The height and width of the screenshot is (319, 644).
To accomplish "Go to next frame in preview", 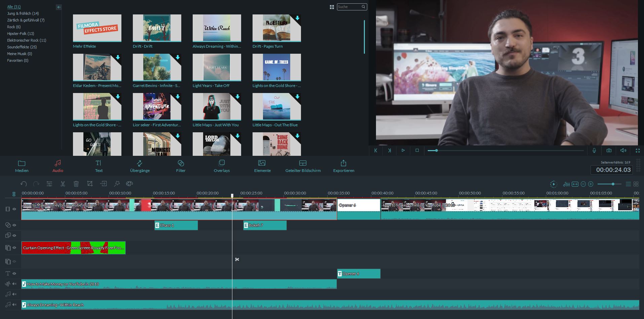I will coord(389,150).
